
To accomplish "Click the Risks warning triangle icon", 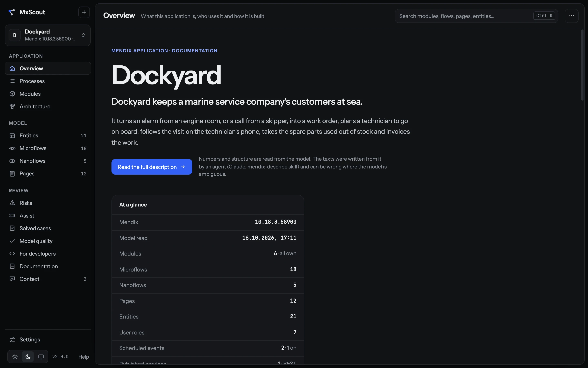I will point(12,203).
